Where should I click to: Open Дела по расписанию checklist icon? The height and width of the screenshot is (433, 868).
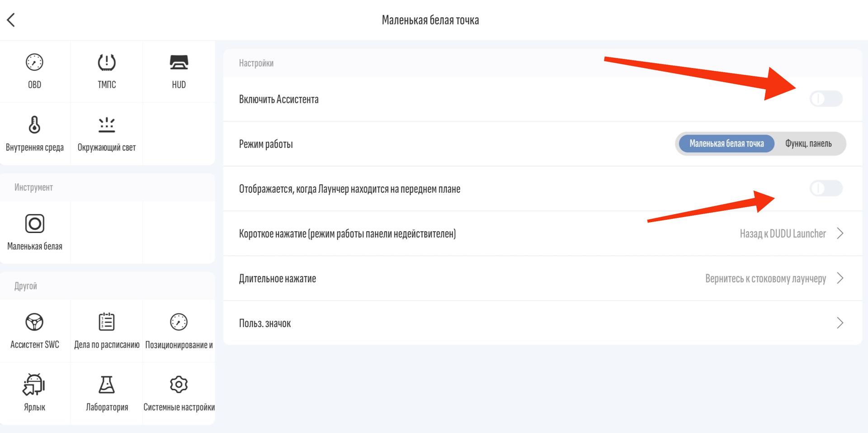(107, 322)
